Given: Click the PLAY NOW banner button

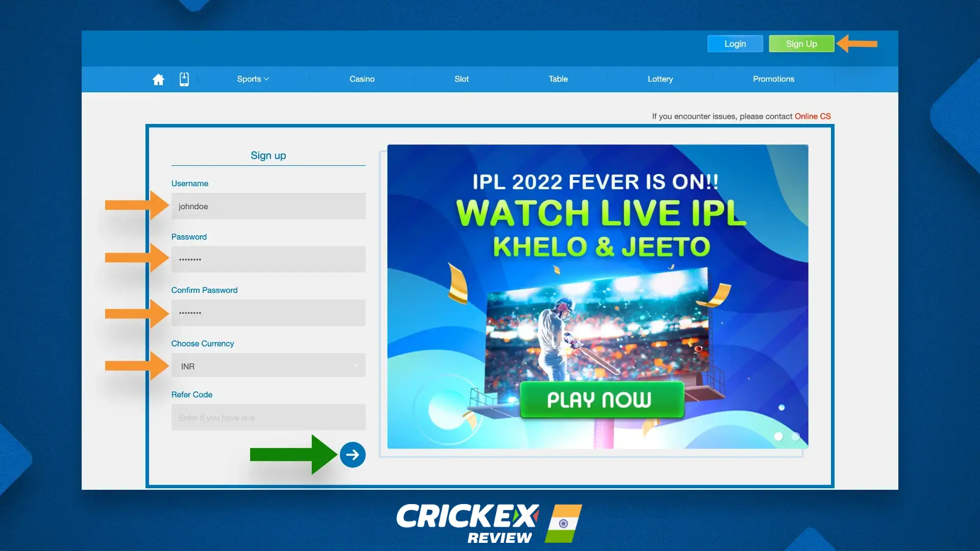Looking at the screenshot, I should pyautogui.click(x=601, y=400).
